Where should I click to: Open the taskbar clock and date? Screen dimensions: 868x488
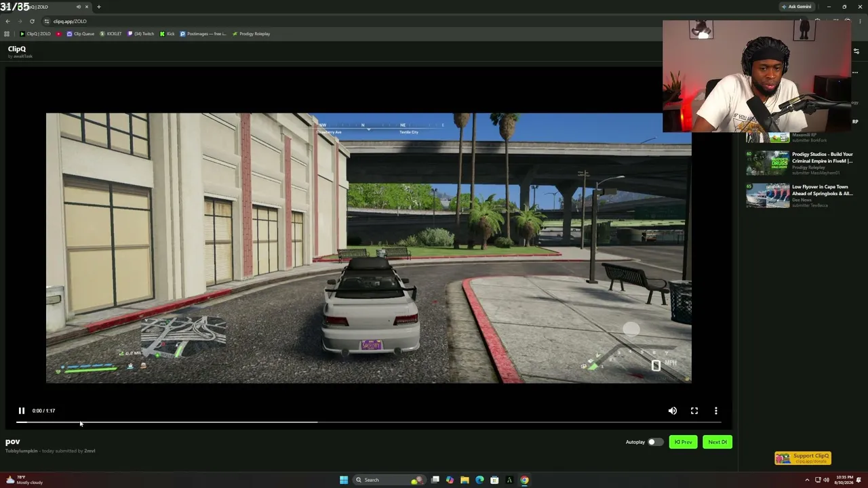pyautogui.click(x=844, y=480)
